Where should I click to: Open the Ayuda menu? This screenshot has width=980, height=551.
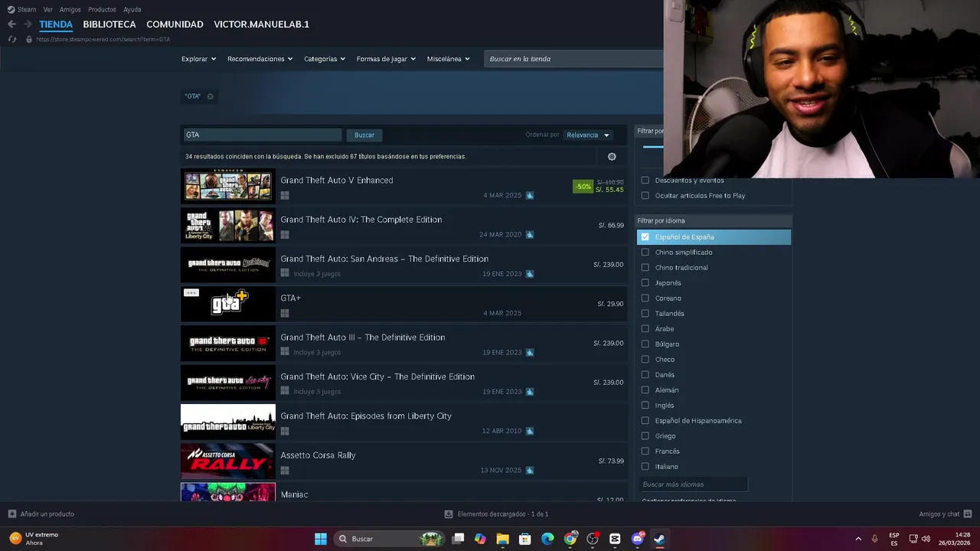[x=132, y=9]
